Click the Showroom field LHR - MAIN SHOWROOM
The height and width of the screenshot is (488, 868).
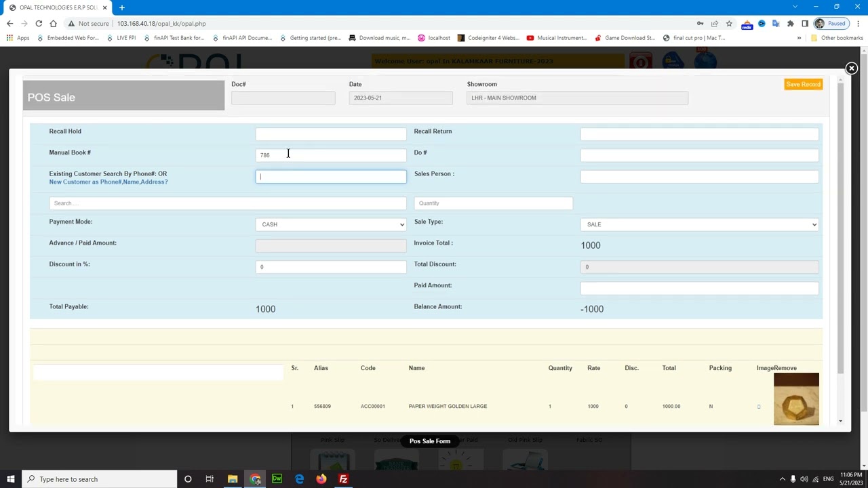(x=577, y=98)
